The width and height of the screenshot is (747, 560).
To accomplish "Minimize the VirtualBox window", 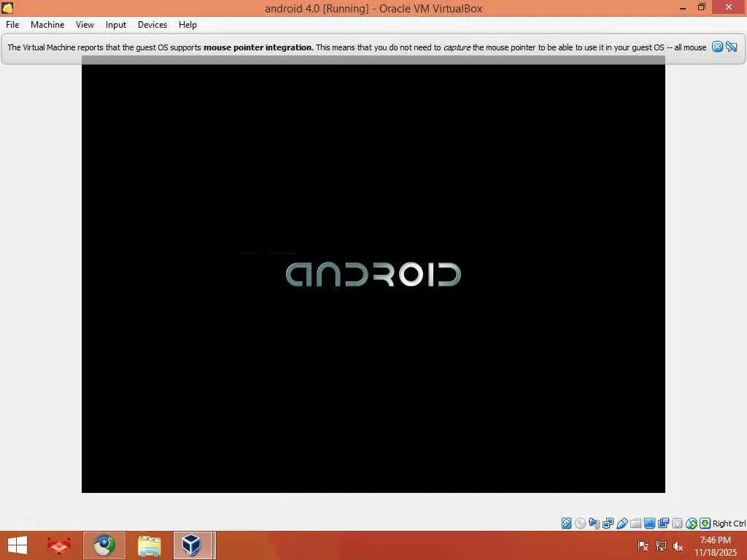I will pos(683,7).
